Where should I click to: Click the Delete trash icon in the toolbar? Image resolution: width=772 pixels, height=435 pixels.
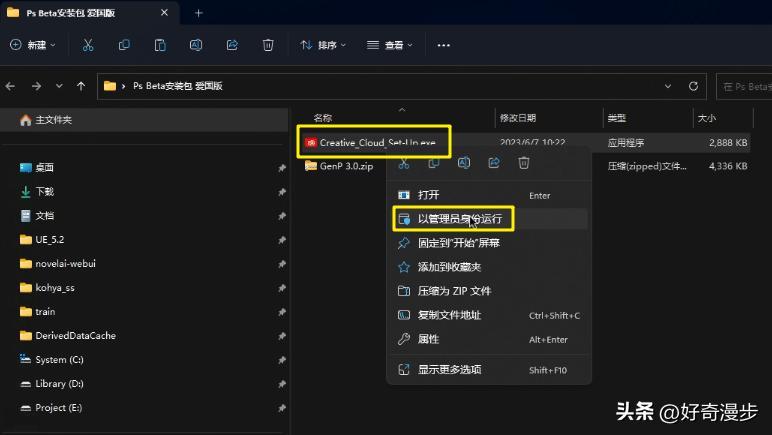pos(268,45)
